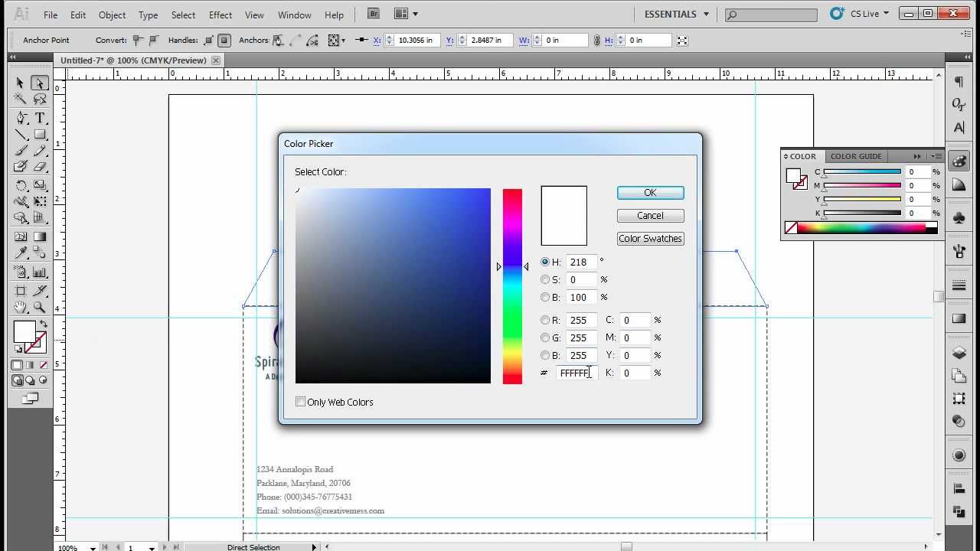This screenshot has width=980, height=551.
Task: Select the S saturation radio button
Action: [x=545, y=279]
